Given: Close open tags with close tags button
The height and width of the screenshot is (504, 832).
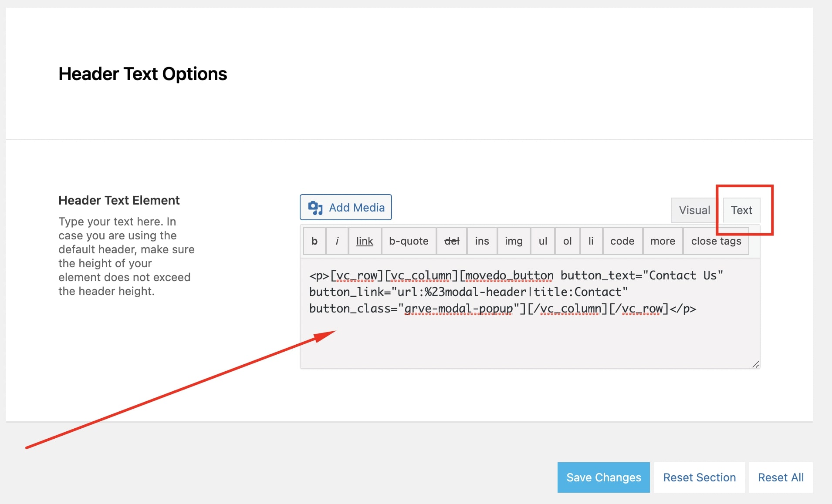Looking at the screenshot, I should pos(716,241).
